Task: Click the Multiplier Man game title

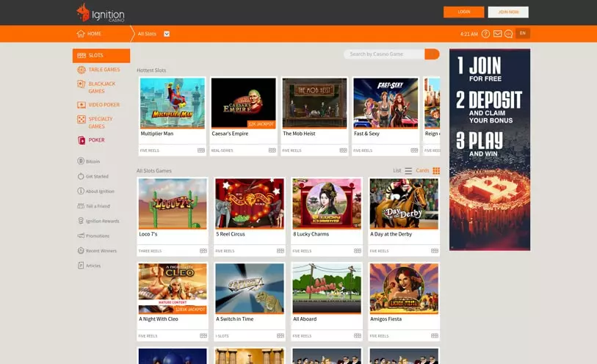Action: (157, 134)
